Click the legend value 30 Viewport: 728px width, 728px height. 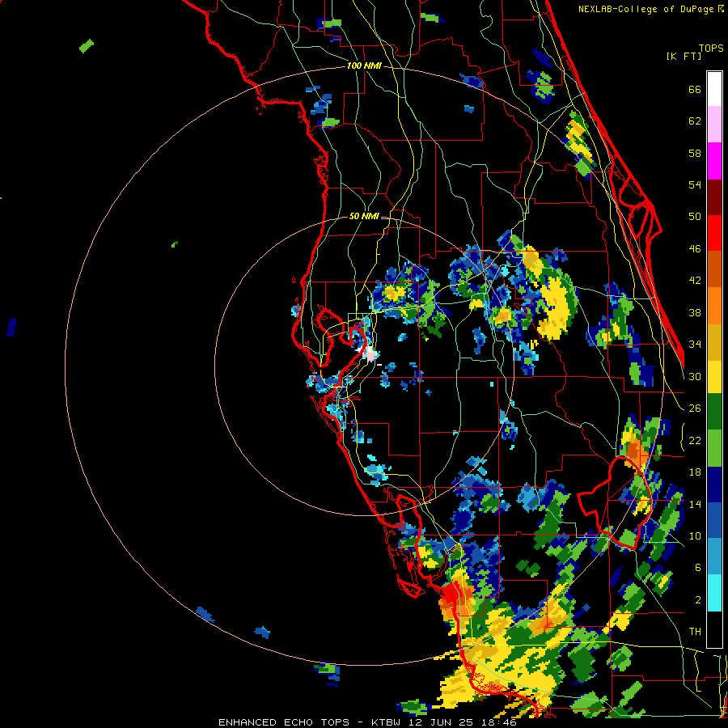[695, 376]
